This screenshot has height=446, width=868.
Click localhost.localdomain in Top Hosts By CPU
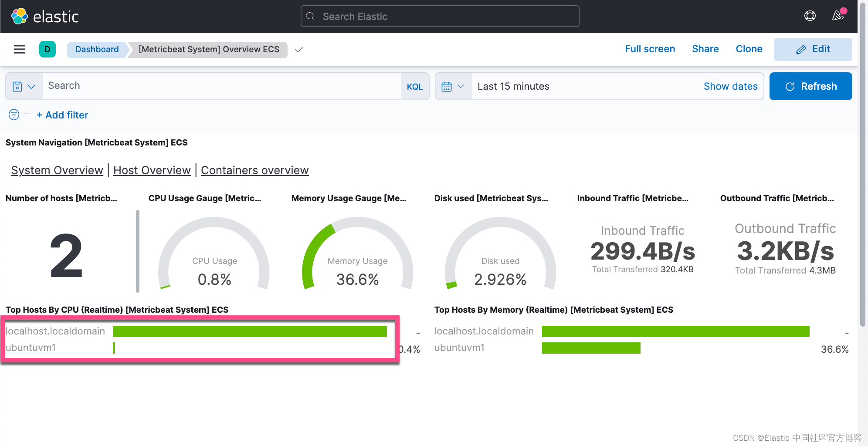pyautogui.click(x=55, y=331)
